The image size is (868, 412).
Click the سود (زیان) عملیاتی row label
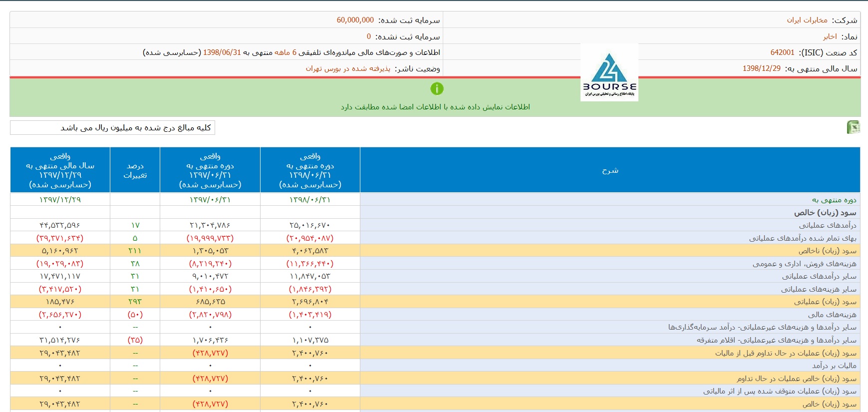[825, 302]
